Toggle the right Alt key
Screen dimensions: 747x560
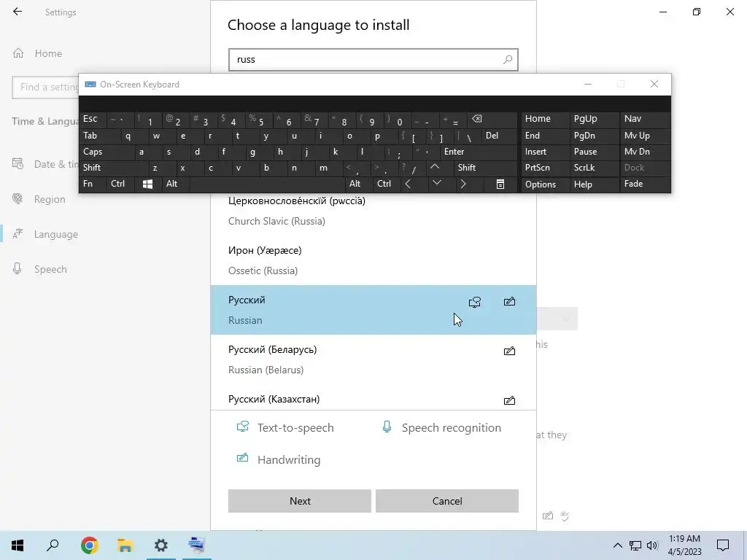[x=359, y=184]
